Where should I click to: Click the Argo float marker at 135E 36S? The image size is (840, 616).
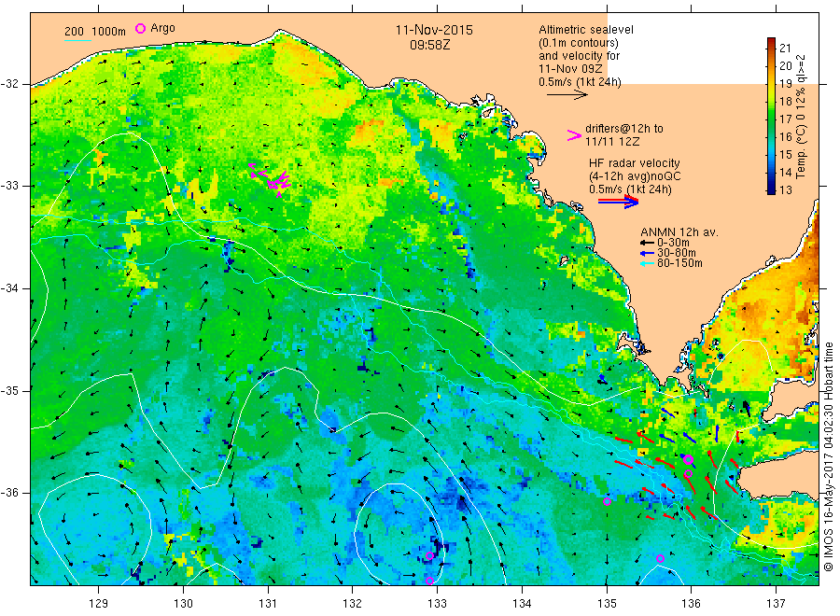click(x=607, y=502)
